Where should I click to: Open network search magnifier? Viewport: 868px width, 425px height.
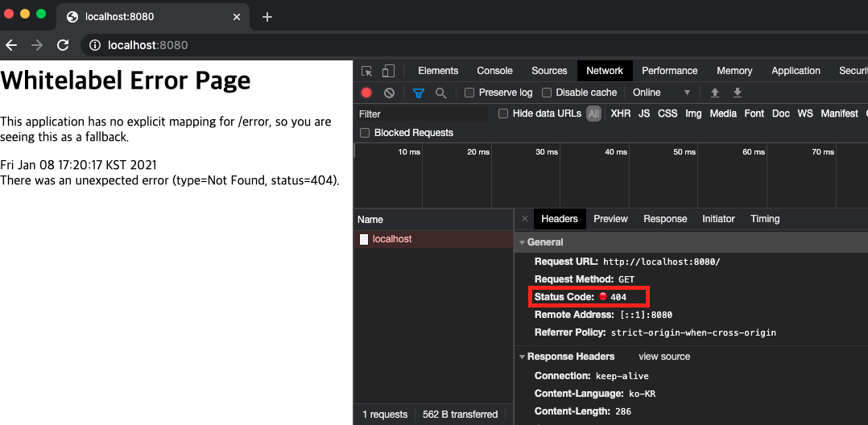[440, 93]
